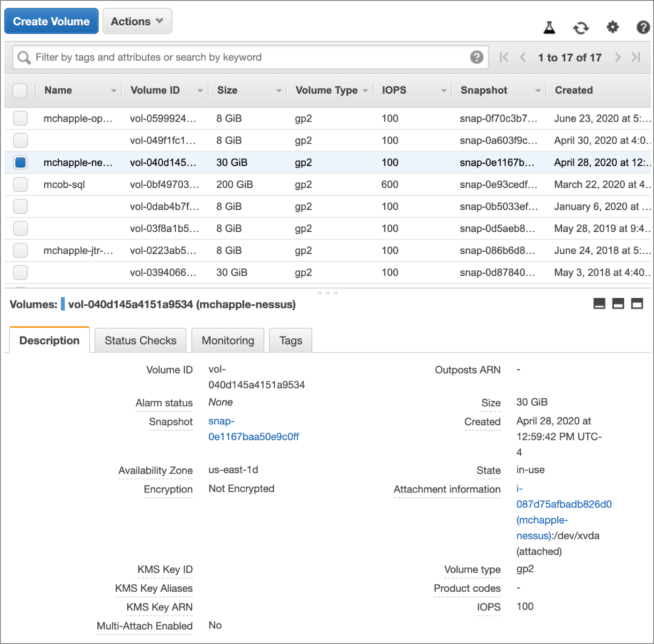The width and height of the screenshot is (654, 644).
Task: Select checkbox for vol-0dab4b7f… row
Action: 20,206
